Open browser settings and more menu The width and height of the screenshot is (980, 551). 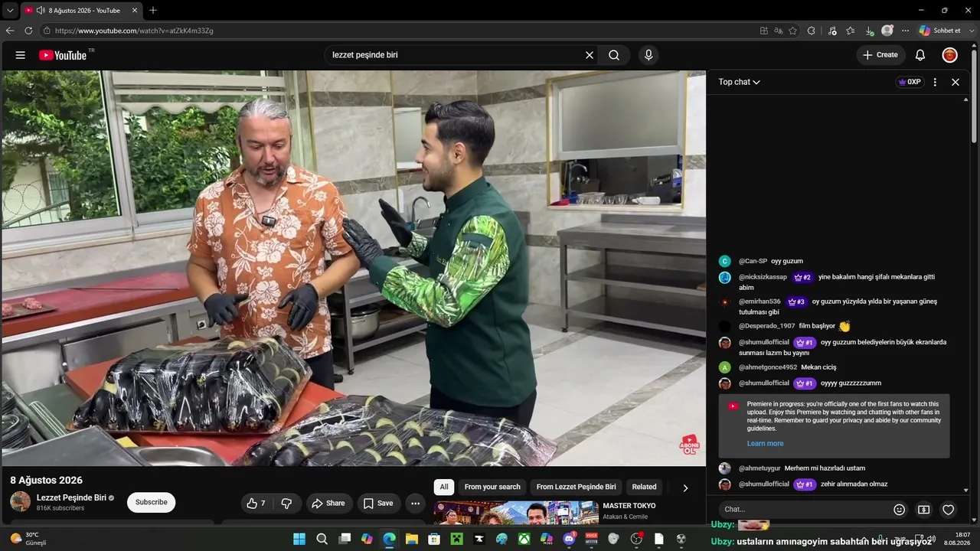(x=906, y=31)
